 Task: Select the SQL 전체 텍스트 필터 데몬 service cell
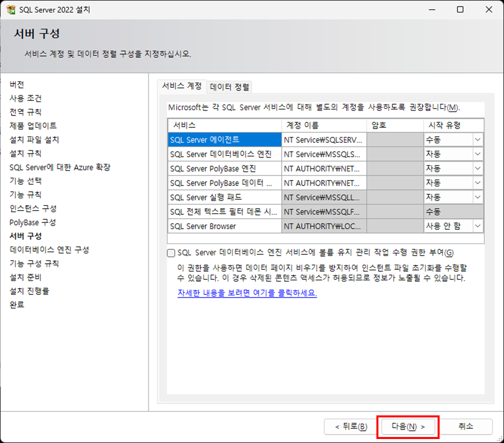pyautogui.click(x=225, y=212)
